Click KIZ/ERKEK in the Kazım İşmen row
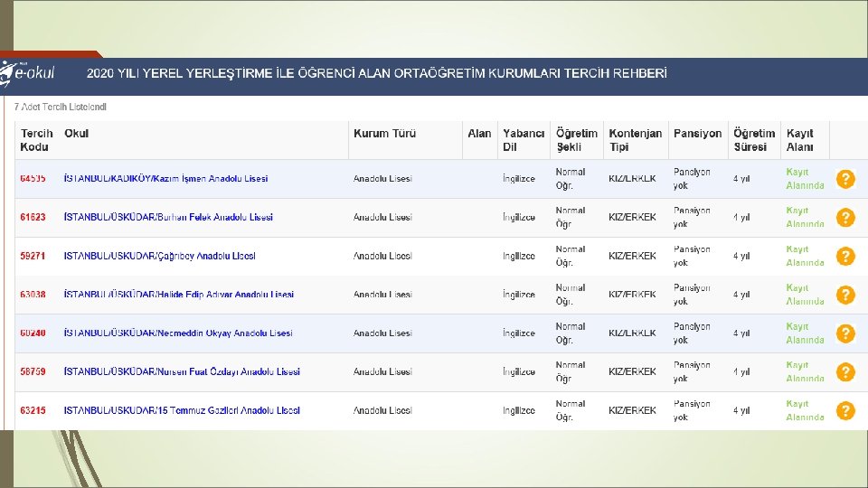Viewport: 868px width, 488px height. (x=632, y=179)
